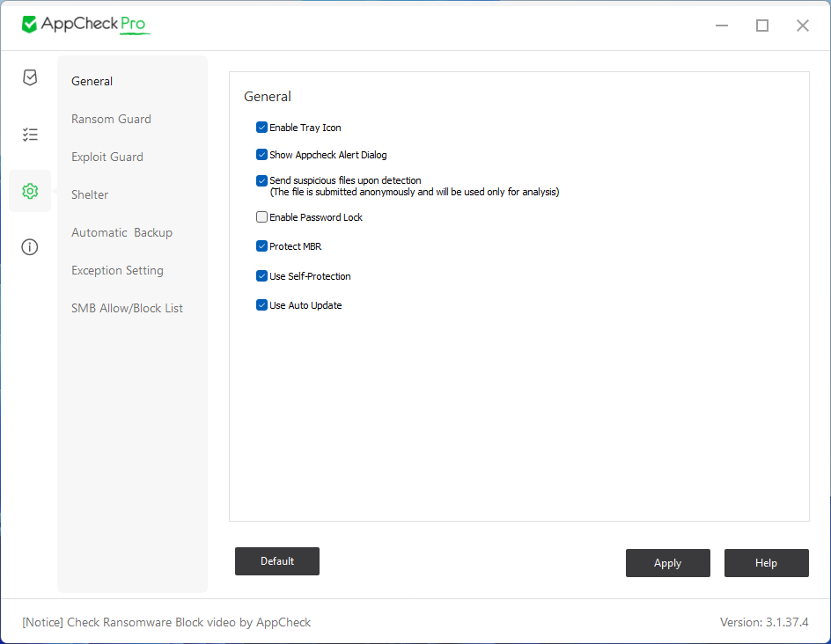Open the checklist log icon in sidebar

click(x=30, y=135)
